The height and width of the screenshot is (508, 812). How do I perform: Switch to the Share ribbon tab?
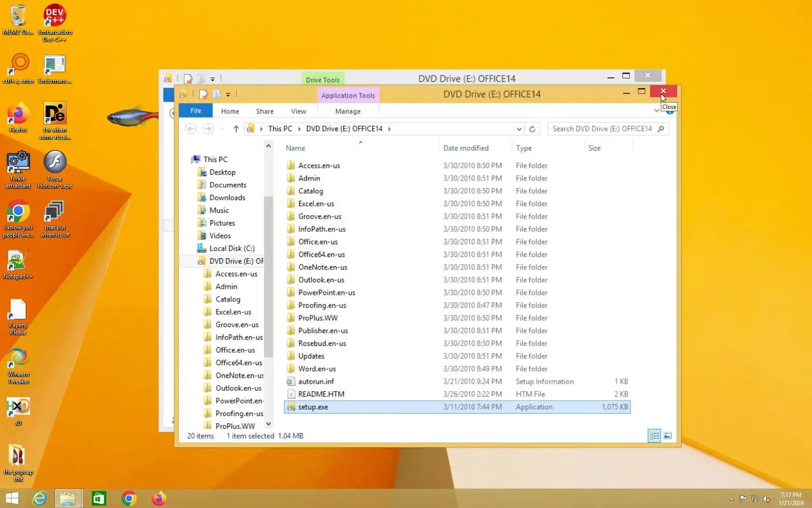click(x=265, y=111)
